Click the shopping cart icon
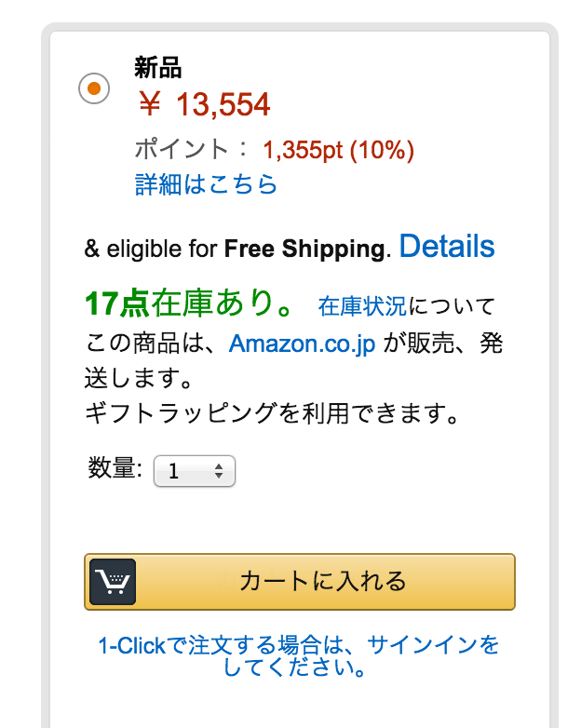581x728 pixels. pyautogui.click(x=113, y=582)
